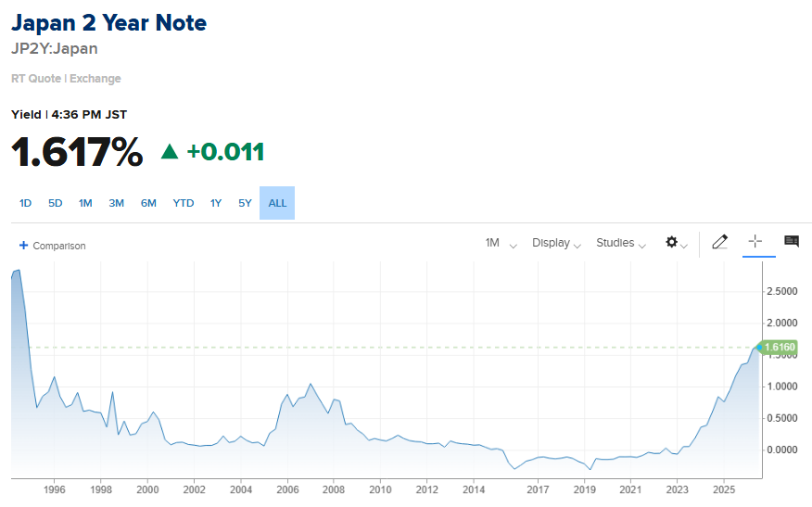The image size is (812, 507).
Task: Click the chart line near 2006 peak
Action: pyautogui.click(x=311, y=385)
